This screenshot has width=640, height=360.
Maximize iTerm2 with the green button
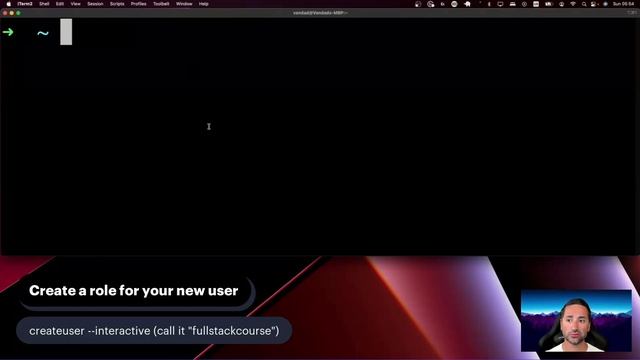tap(18, 13)
